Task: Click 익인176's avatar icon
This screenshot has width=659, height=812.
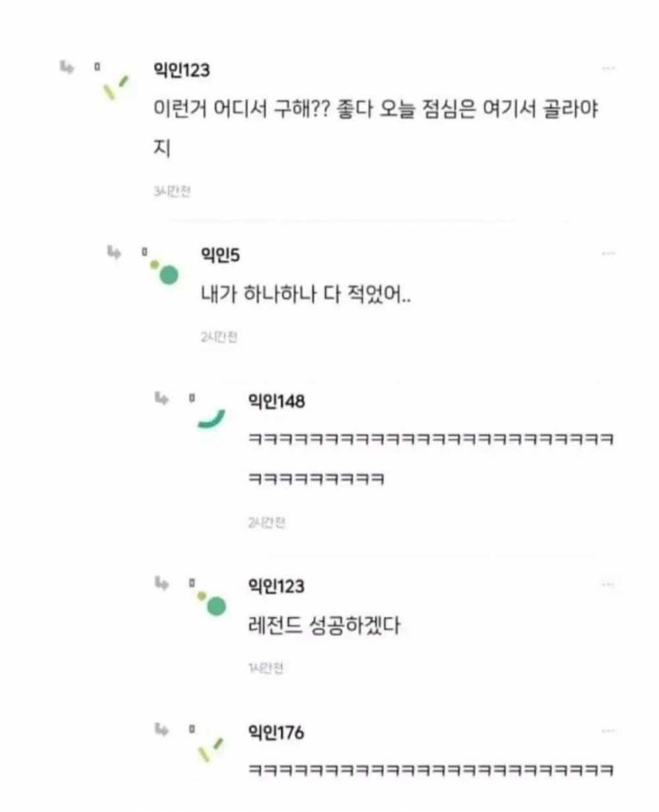Action: tap(211, 749)
